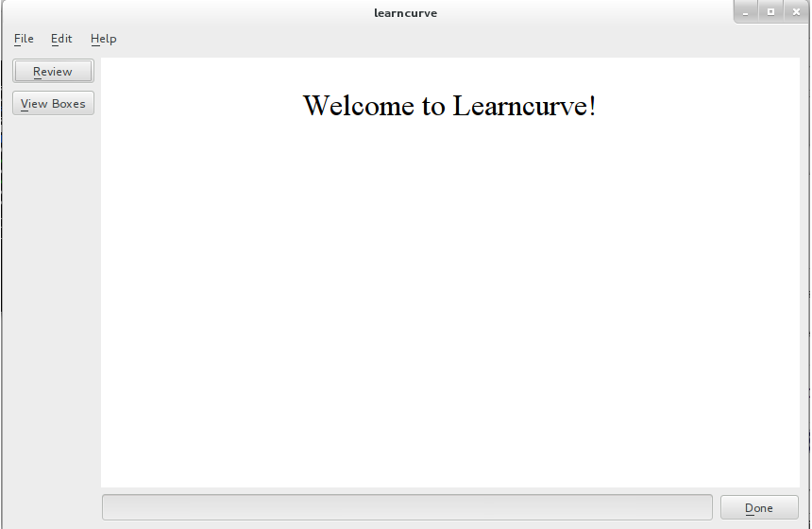Click the Done button
Viewport: 812px width, 529px height.
pyautogui.click(x=759, y=508)
